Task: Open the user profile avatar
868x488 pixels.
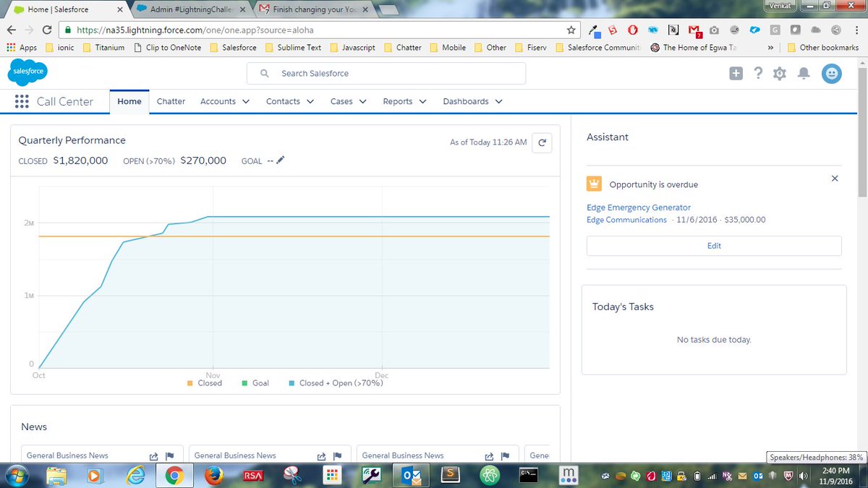Action: pyautogui.click(x=832, y=73)
